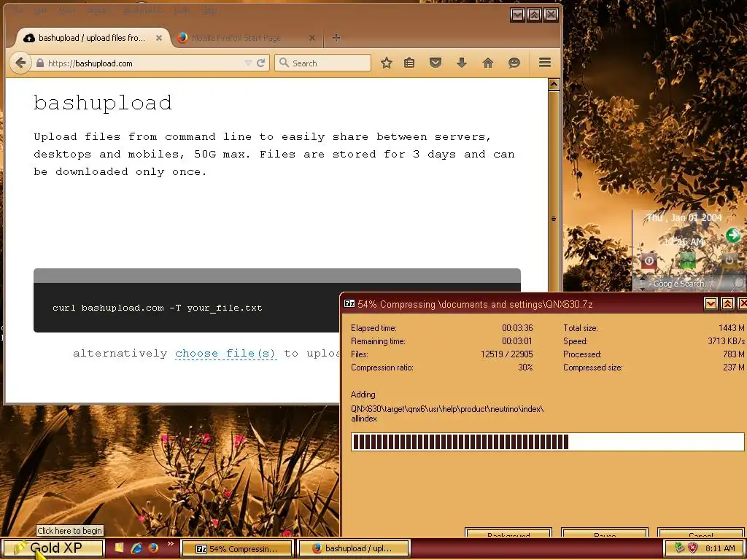This screenshot has width=747, height=560.
Task: Click the Pocket icon in the toolbar
Action: tap(435, 63)
